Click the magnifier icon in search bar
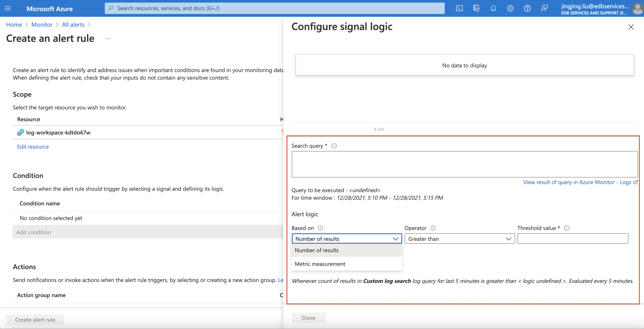This screenshot has width=644, height=329. point(111,8)
